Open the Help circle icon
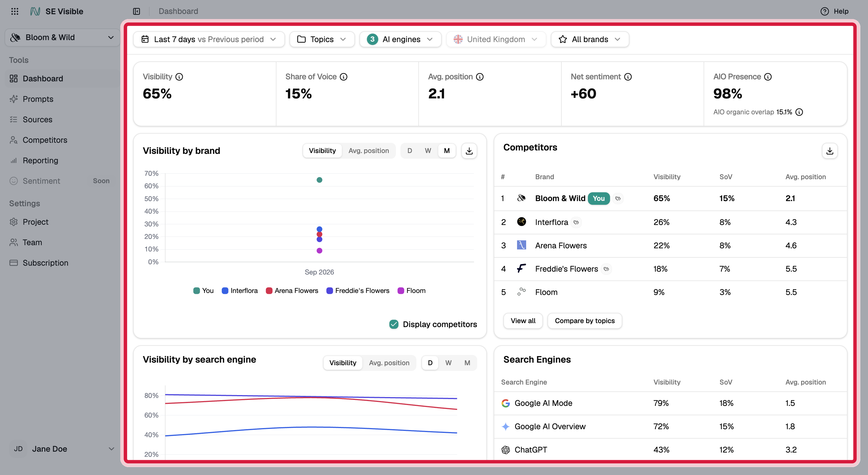The width and height of the screenshot is (868, 475). click(x=824, y=11)
